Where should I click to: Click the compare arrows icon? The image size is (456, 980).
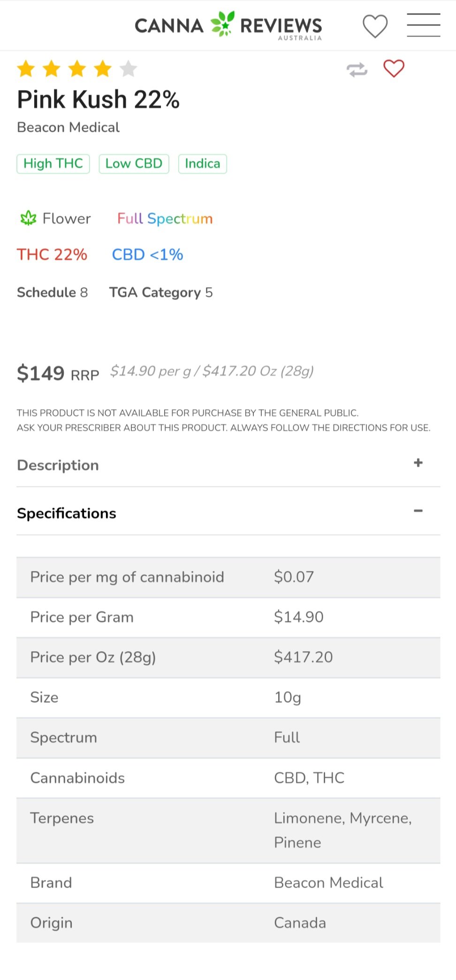[x=357, y=70]
